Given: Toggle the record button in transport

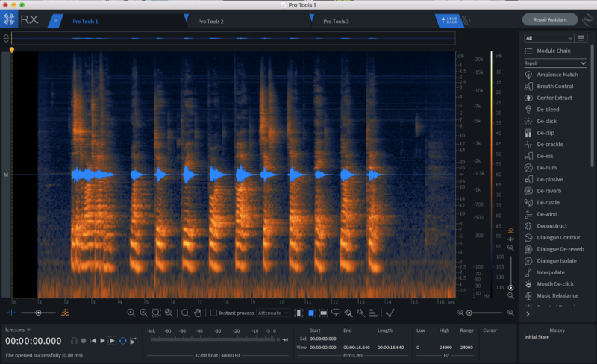Looking at the screenshot, I should coord(84,341).
